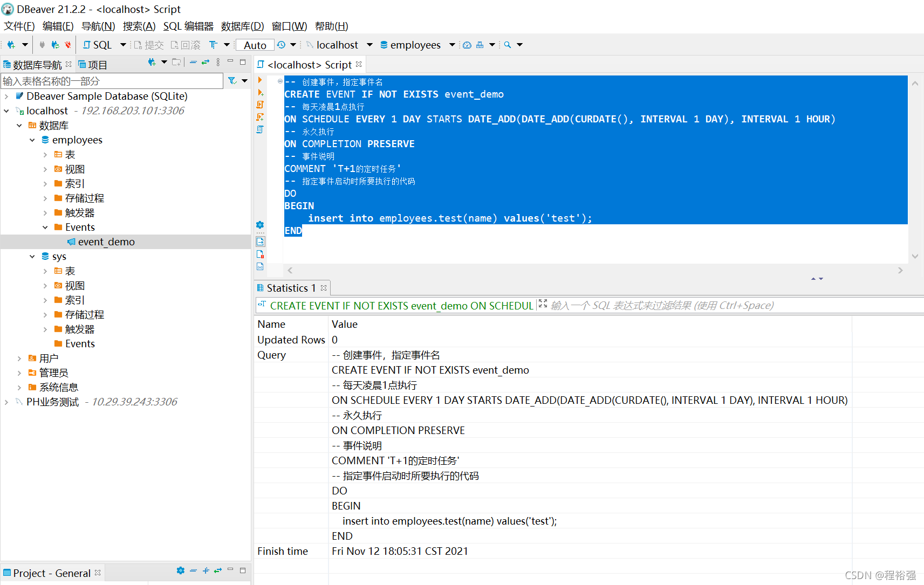Select the 系统信息 folder
Screen dimensions: 924x585
(58, 387)
